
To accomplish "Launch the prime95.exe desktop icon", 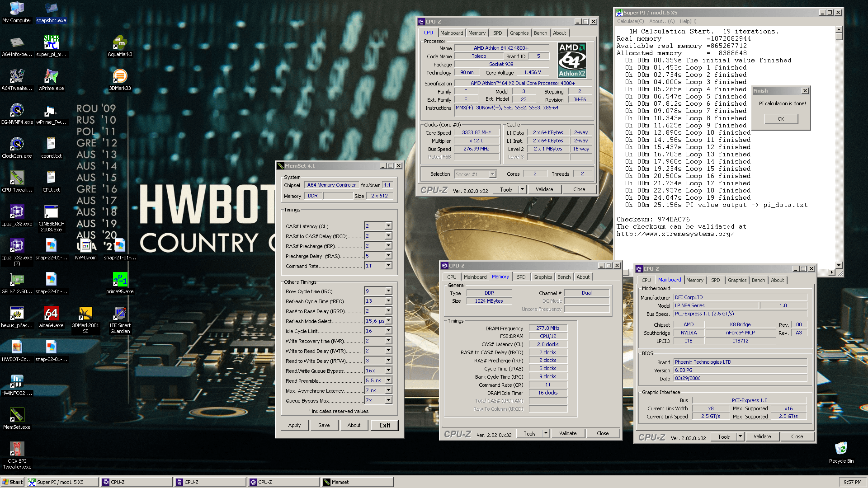I will click(120, 283).
